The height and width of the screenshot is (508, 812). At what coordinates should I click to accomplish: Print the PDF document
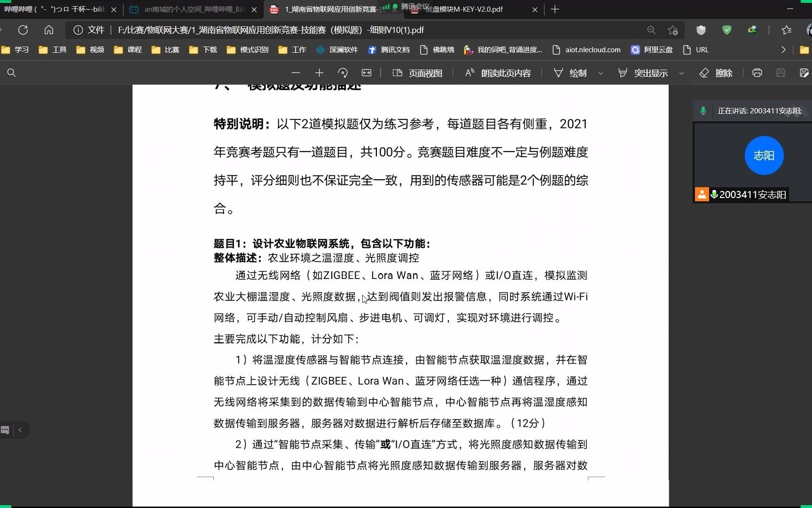tap(757, 73)
